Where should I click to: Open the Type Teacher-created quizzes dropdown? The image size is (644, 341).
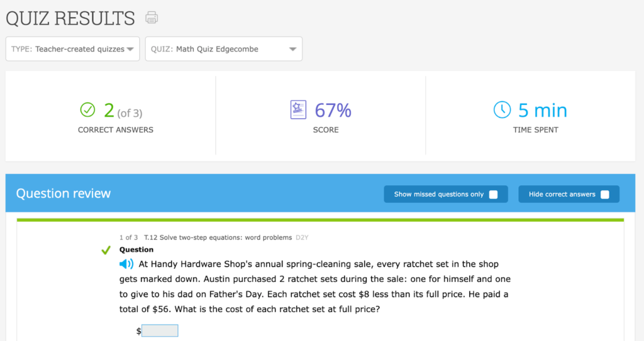pyautogui.click(x=73, y=49)
